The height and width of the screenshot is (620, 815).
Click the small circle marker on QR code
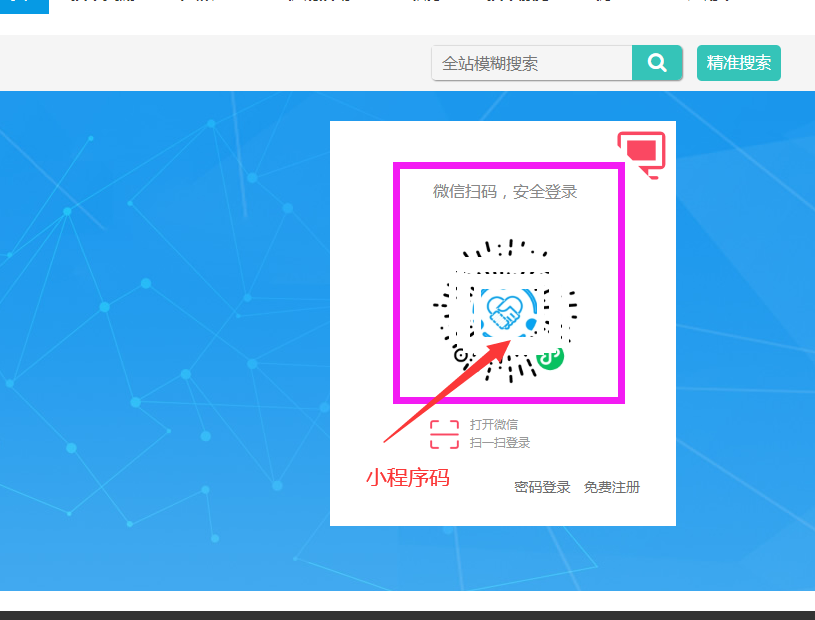[x=461, y=355]
